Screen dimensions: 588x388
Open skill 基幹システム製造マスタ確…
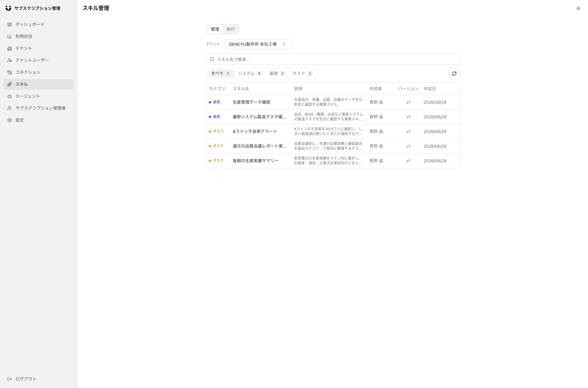tap(259, 117)
